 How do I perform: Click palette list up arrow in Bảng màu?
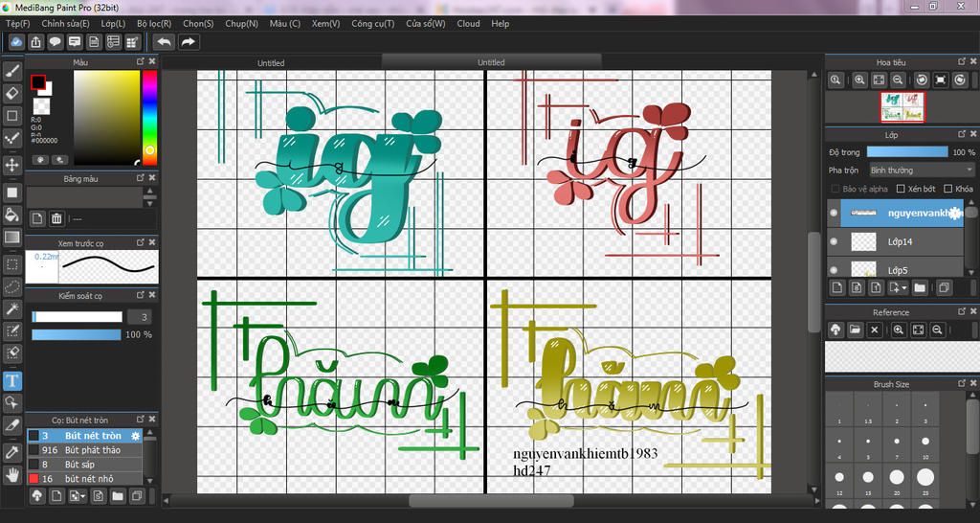[x=150, y=191]
